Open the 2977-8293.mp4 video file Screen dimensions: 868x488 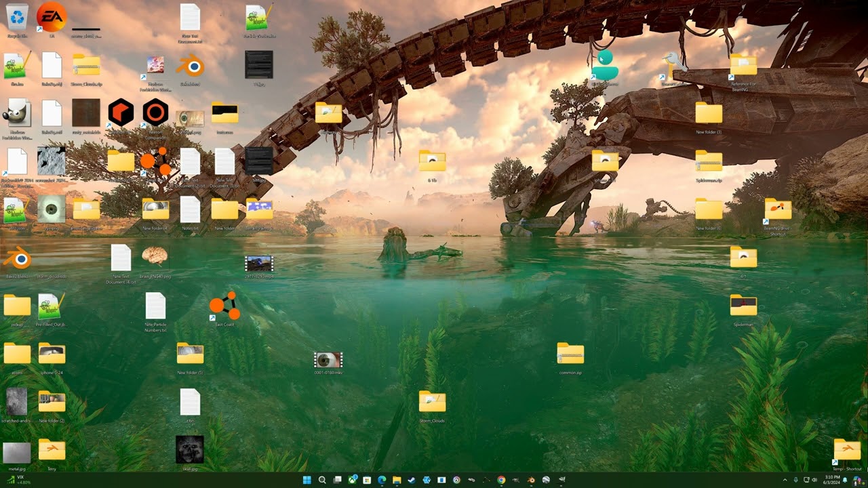coord(259,264)
